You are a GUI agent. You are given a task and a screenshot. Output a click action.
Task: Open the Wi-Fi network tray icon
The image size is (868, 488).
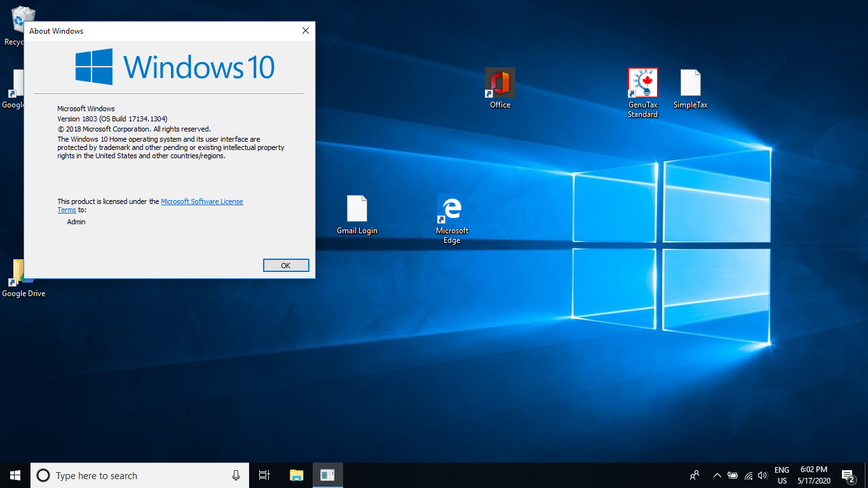749,475
